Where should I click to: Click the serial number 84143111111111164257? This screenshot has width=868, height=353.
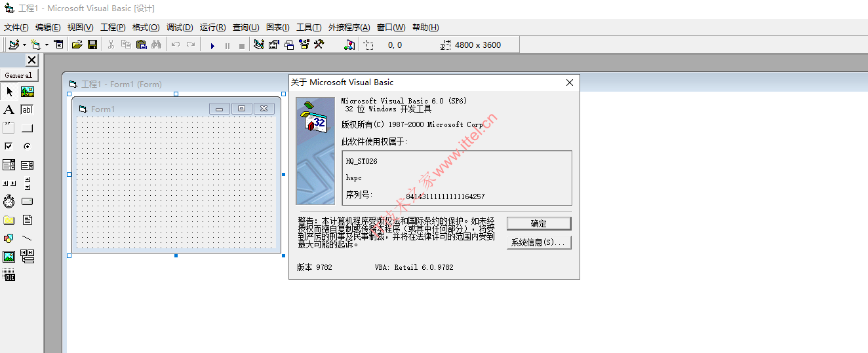click(445, 196)
